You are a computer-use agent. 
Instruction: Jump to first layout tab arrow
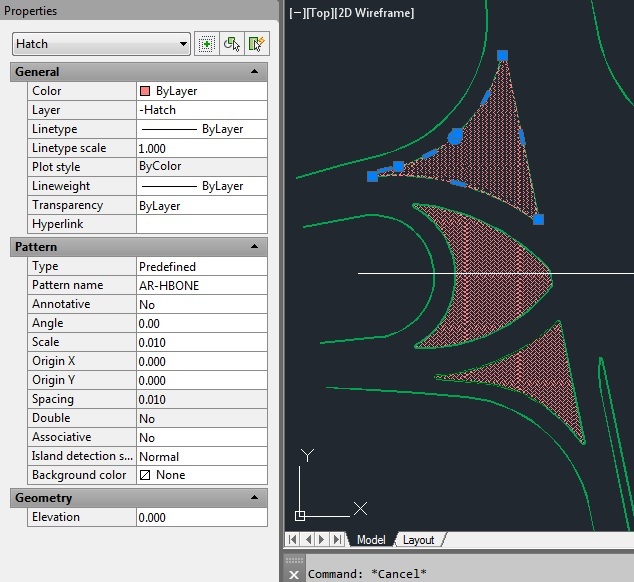(293, 540)
